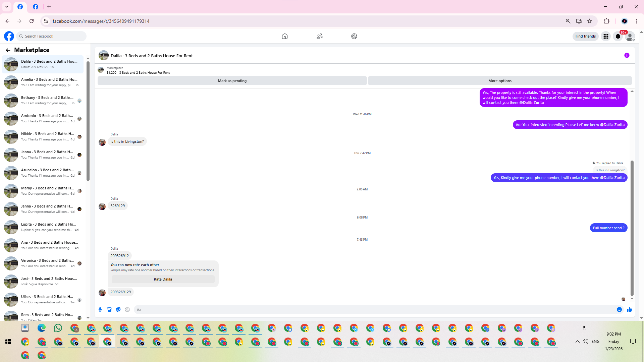644x362 pixels.
Task: Open the emoji picker in message box
Action: 619,310
